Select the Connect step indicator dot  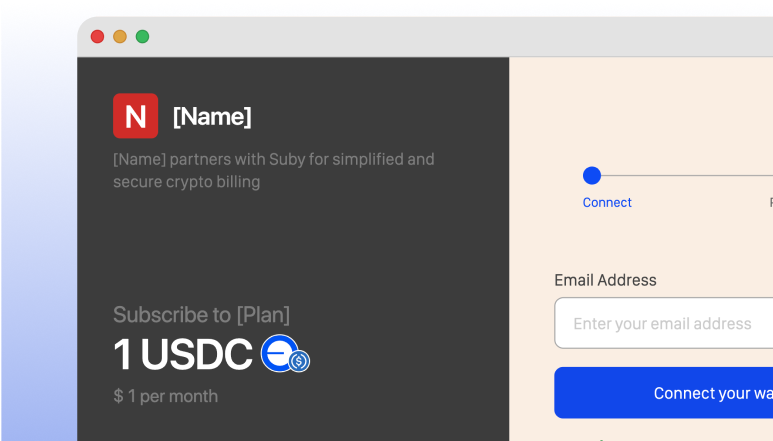(x=592, y=175)
